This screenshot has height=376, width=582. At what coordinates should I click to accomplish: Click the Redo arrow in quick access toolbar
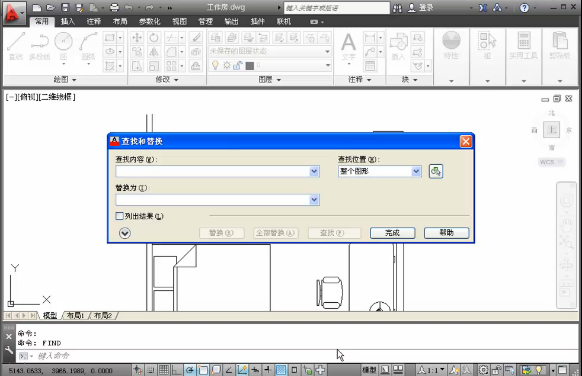[x=150, y=7]
